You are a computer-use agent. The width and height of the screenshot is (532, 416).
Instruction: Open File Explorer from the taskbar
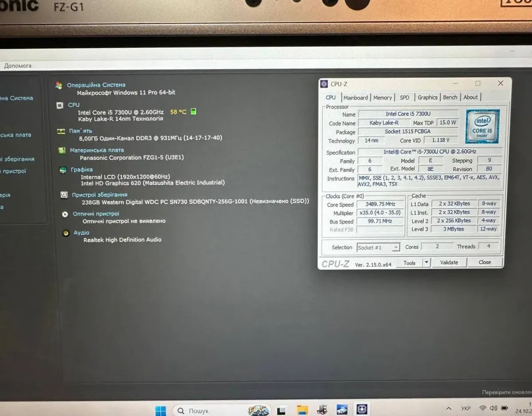pos(302,409)
